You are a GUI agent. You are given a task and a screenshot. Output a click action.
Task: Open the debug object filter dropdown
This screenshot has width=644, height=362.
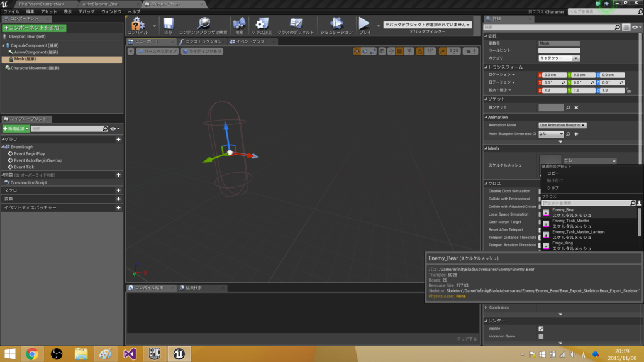[427, 25]
